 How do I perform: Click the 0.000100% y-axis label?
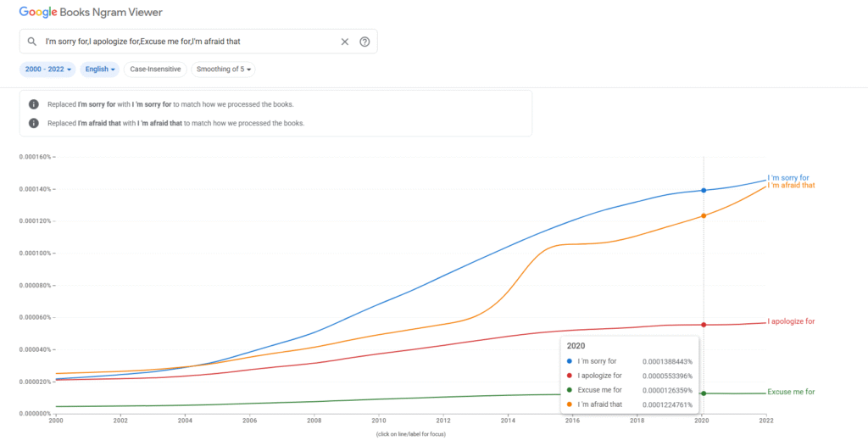(x=35, y=254)
